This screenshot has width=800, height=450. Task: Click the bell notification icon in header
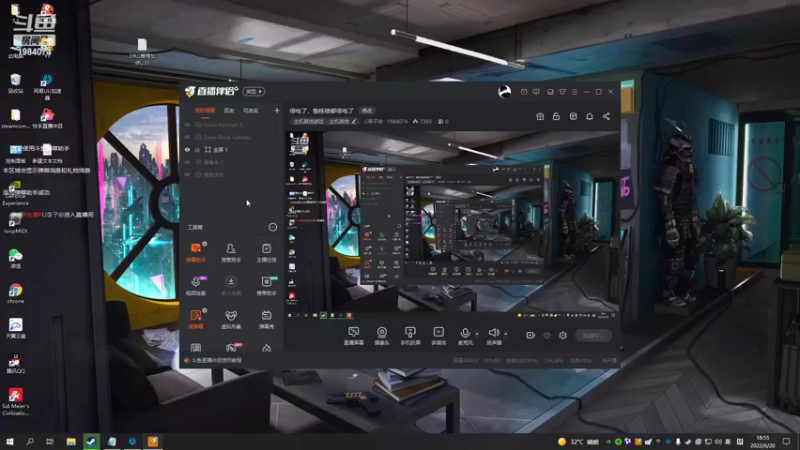pyautogui.click(x=589, y=116)
